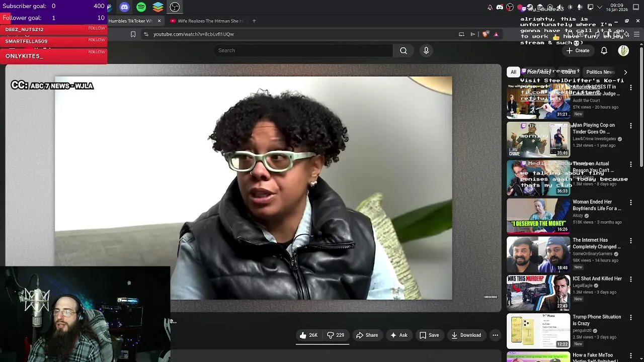Open the I Deserved The Money thumbnail
The height and width of the screenshot is (362, 644).
pos(538,216)
